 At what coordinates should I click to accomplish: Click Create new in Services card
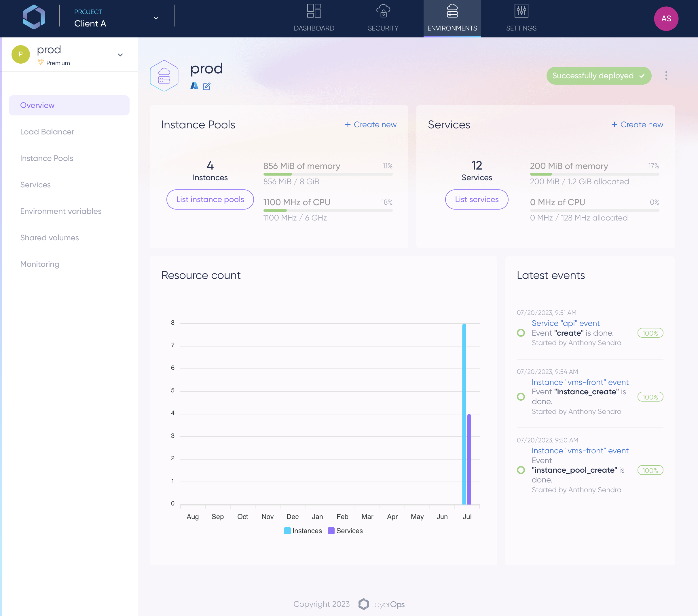click(637, 125)
